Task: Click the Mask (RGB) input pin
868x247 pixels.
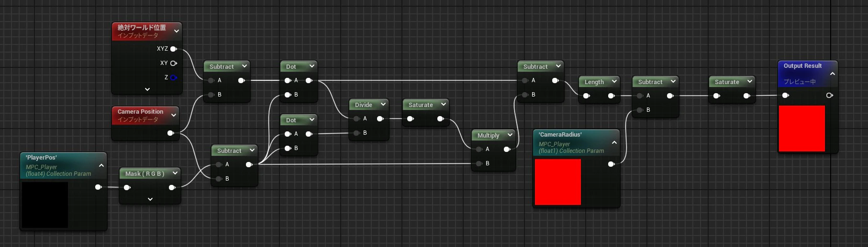Action: [127, 187]
